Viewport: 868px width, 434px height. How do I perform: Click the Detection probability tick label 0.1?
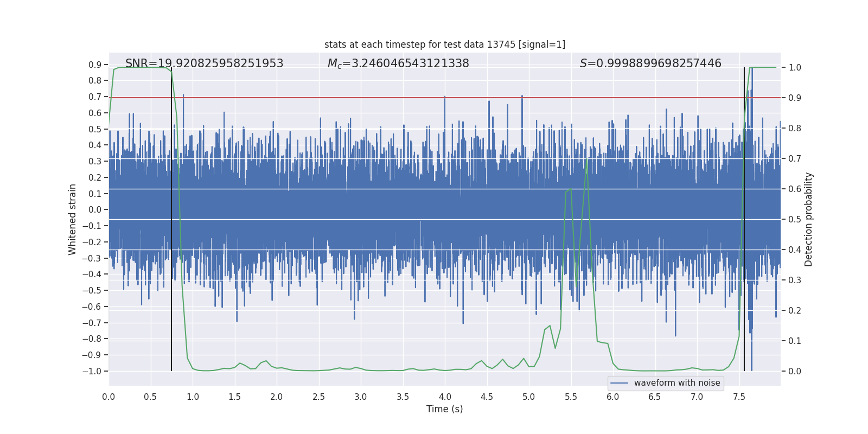coord(795,341)
